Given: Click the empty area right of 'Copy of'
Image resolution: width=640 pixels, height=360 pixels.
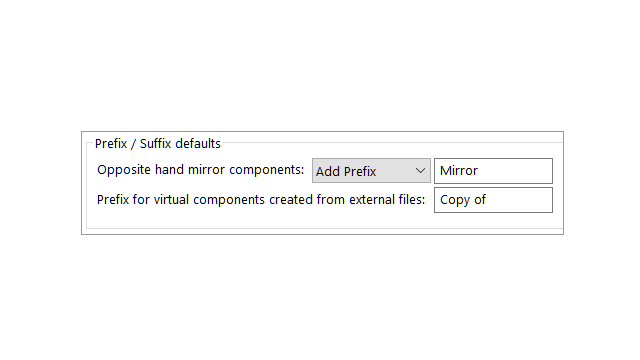Looking at the screenshot, I should [520, 200].
